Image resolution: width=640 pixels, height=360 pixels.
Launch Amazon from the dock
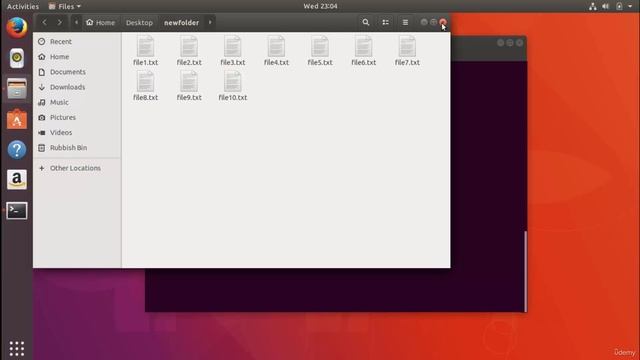tap(17, 180)
